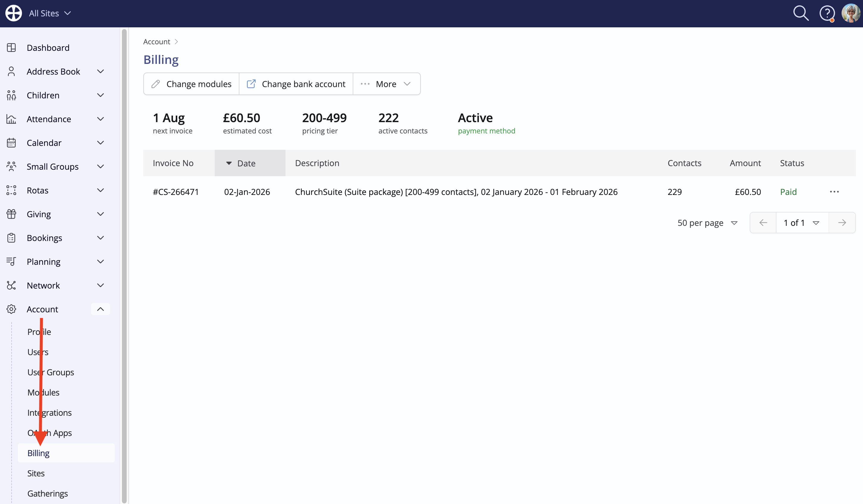Click the Change bank account button

296,84
